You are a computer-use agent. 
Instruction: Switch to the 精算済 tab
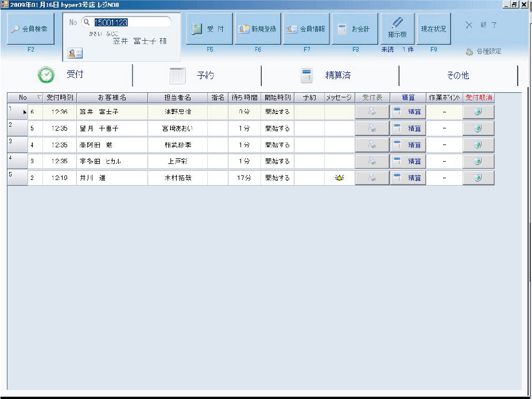(x=329, y=76)
